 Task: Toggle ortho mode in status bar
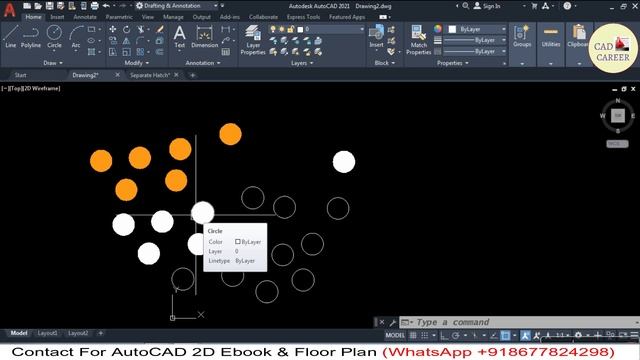coord(444,336)
